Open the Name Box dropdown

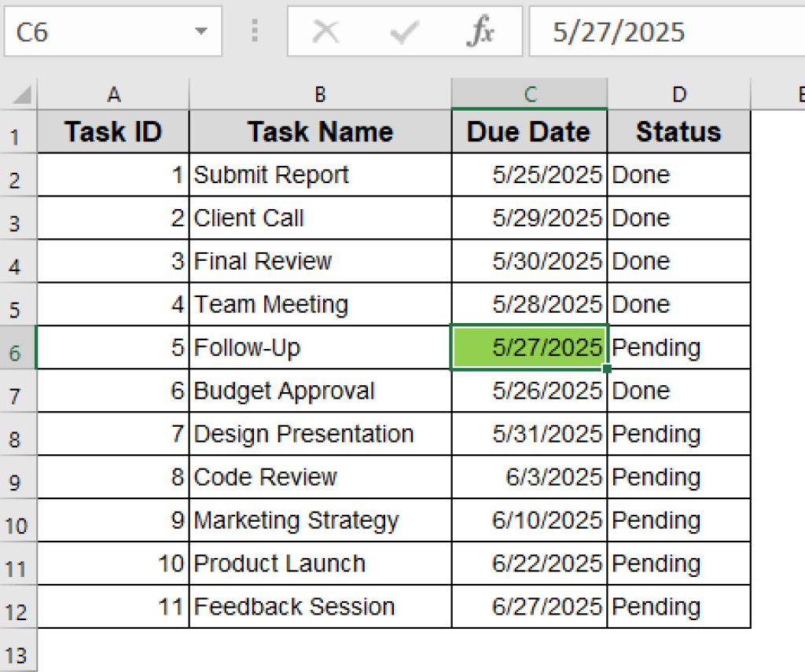pyautogui.click(x=202, y=31)
